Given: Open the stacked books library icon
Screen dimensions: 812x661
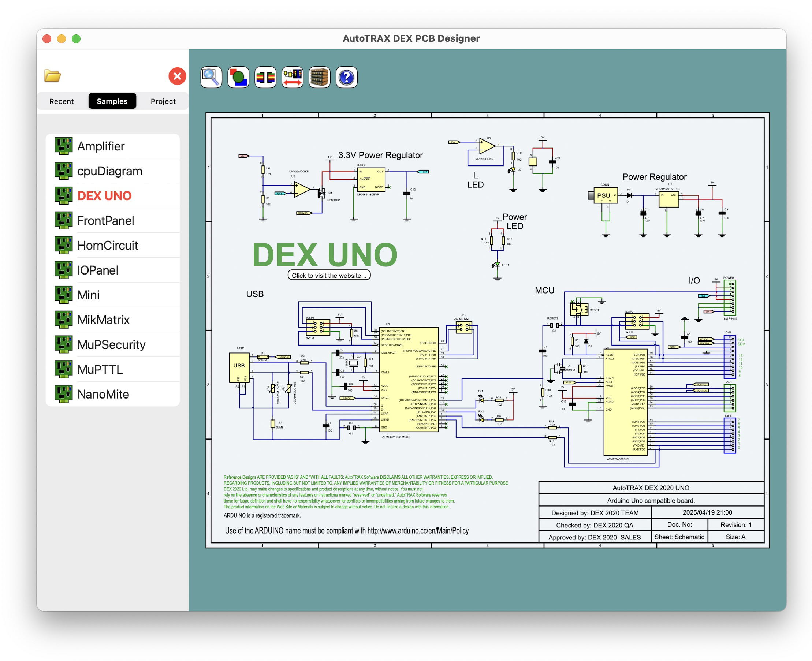Looking at the screenshot, I should point(320,77).
